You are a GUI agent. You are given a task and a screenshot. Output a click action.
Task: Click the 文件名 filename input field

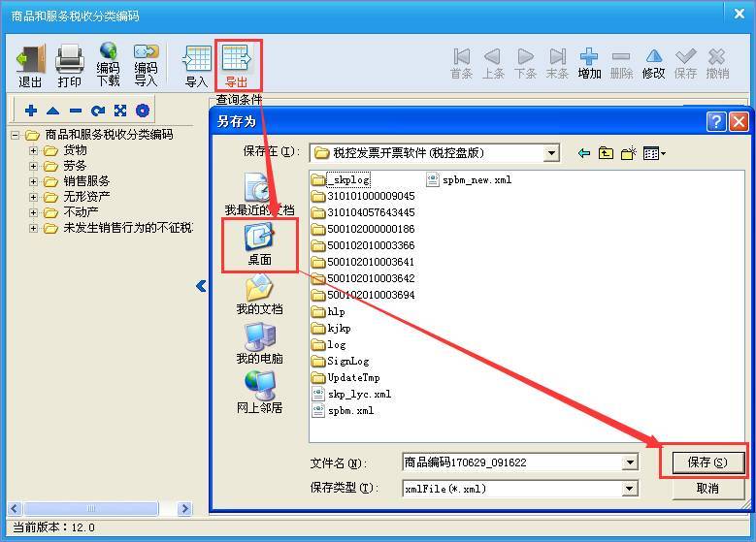pyautogui.click(x=513, y=462)
